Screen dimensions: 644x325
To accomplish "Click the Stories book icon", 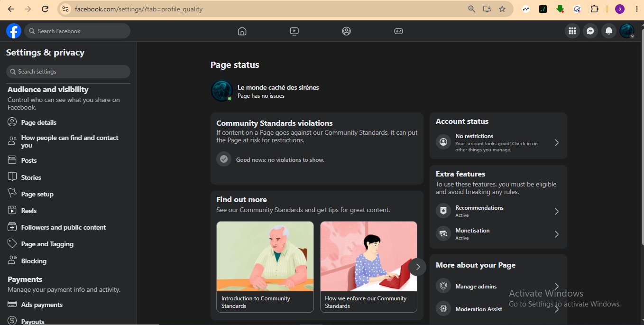I will point(12,177).
